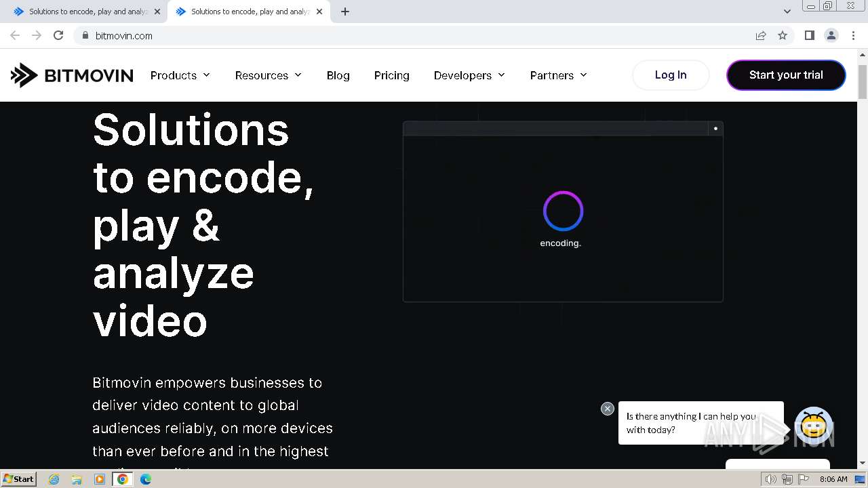Launch Microsoft Edge from taskbar
Image resolution: width=868 pixels, height=488 pixels.
[146, 479]
